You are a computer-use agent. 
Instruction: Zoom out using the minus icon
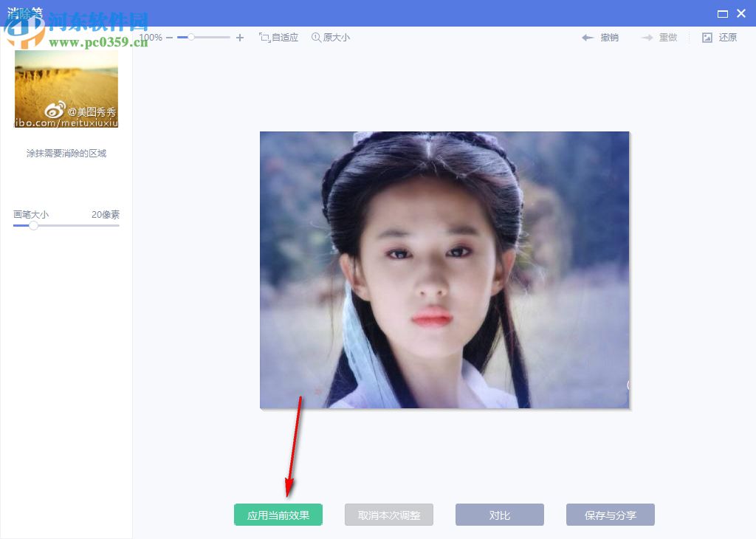[x=170, y=35]
